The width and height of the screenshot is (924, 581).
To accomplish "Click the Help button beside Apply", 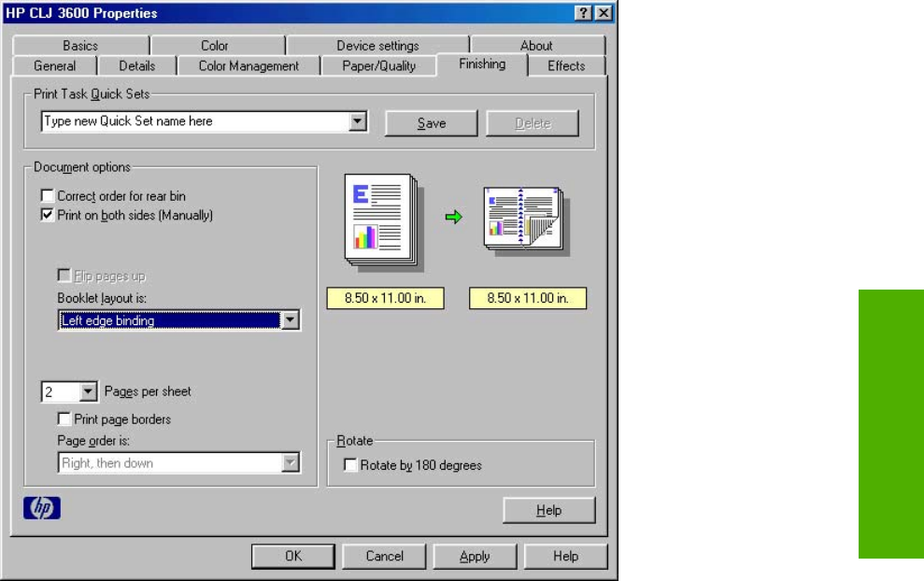I will [x=566, y=557].
